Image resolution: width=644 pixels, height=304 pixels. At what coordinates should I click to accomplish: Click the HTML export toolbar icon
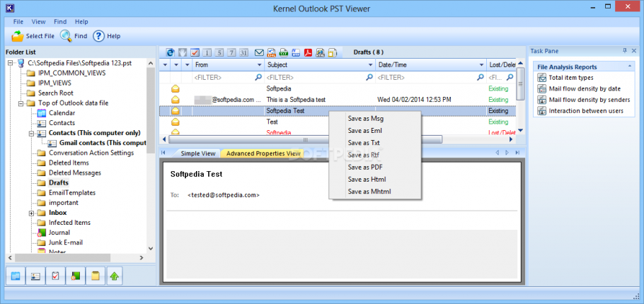[x=321, y=52]
